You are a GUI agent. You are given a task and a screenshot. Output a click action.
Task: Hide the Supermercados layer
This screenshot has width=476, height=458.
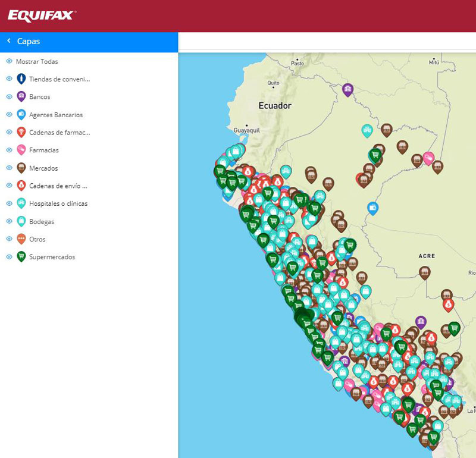coord(10,257)
